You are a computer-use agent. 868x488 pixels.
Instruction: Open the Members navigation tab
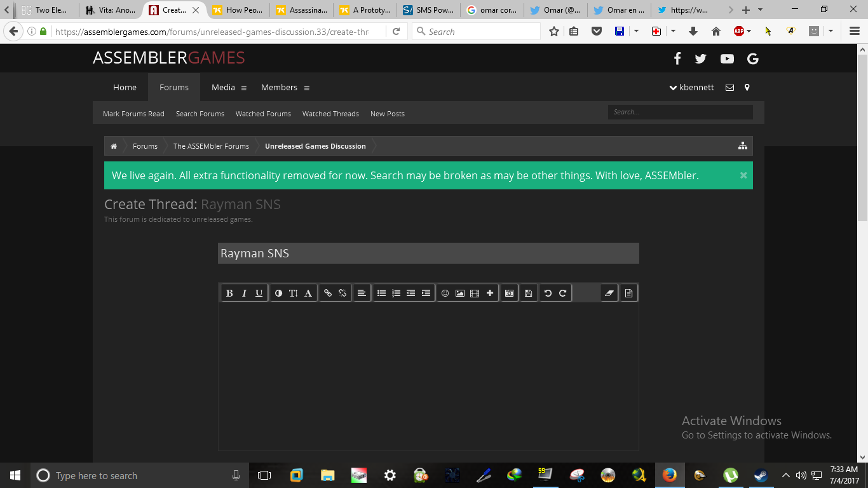(x=279, y=88)
